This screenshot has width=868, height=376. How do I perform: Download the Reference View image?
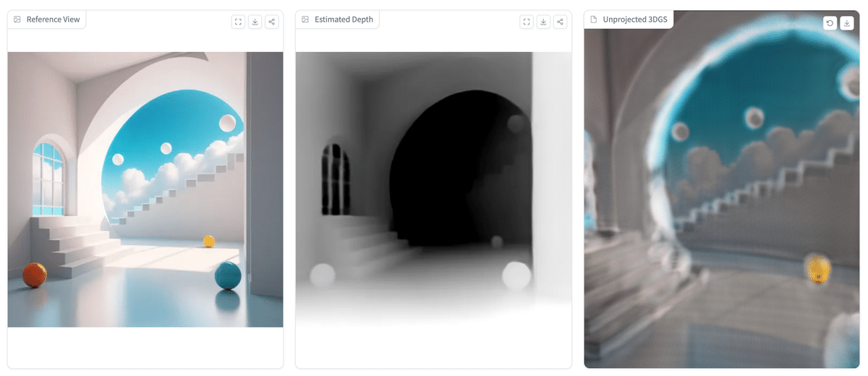[x=255, y=22]
